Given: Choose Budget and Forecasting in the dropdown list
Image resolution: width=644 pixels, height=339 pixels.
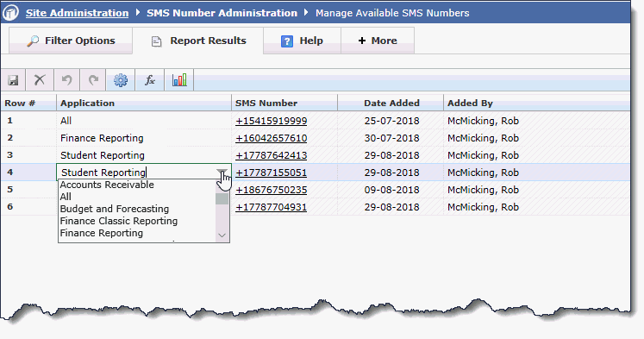Looking at the screenshot, I should 114,209.
